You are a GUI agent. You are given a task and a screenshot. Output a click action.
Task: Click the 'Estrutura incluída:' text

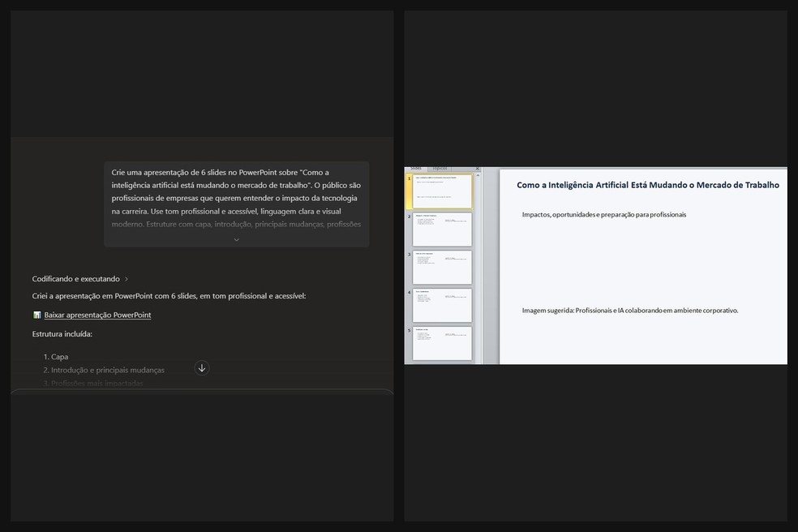pos(62,334)
